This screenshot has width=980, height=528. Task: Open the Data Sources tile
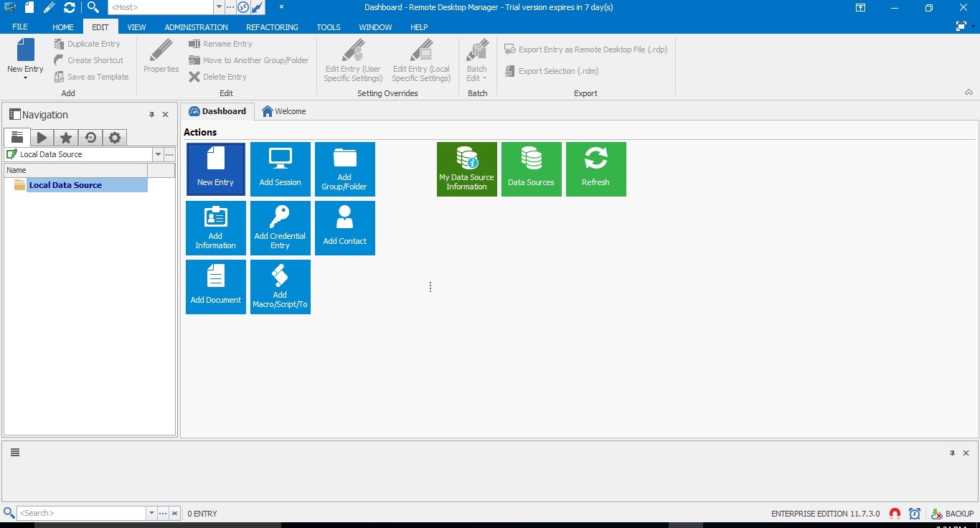pos(532,169)
